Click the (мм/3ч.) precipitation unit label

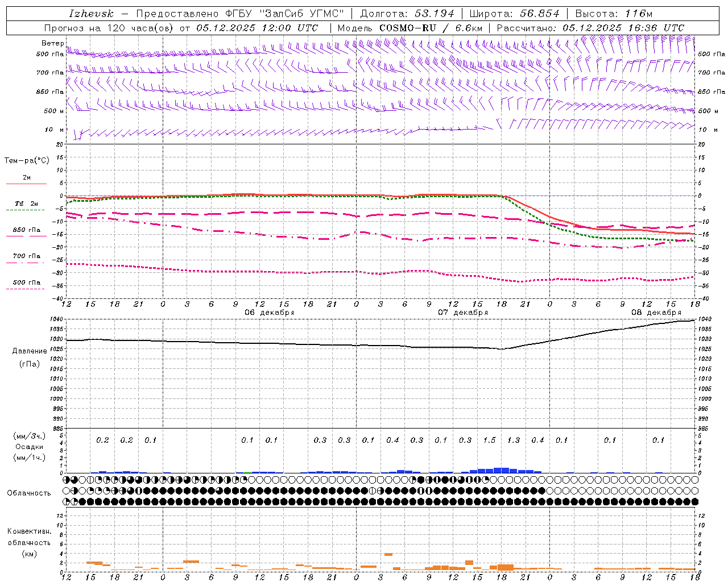click(30, 436)
